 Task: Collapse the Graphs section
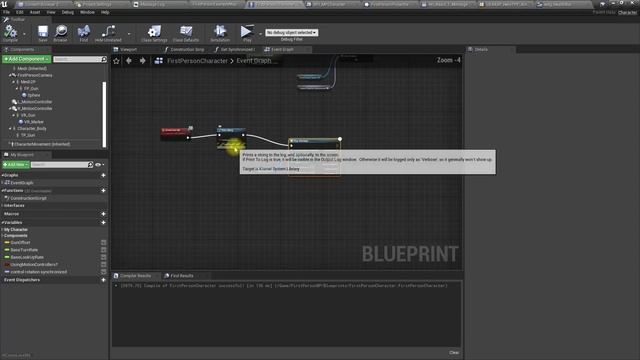pyautogui.click(x=2, y=175)
